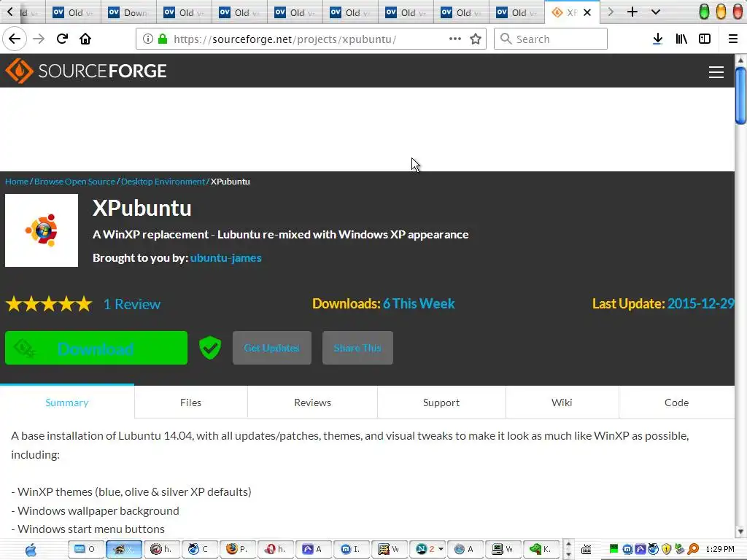
Task: Click the Share This button
Action: click(357, 348)
